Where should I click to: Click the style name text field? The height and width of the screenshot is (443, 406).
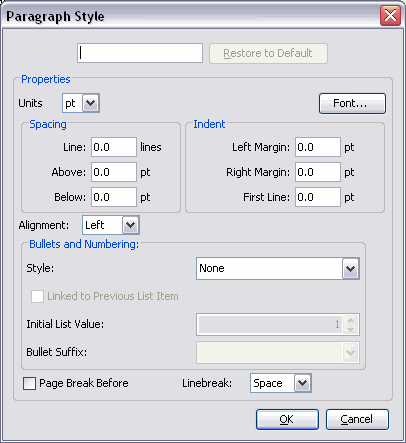pyautogui.click(x=140, y=53)
